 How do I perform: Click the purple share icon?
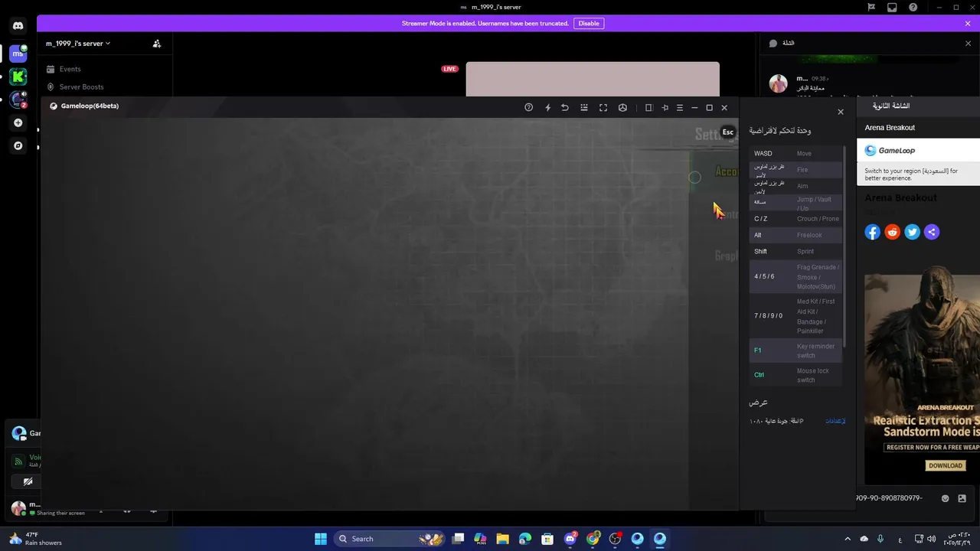(932, 232)
